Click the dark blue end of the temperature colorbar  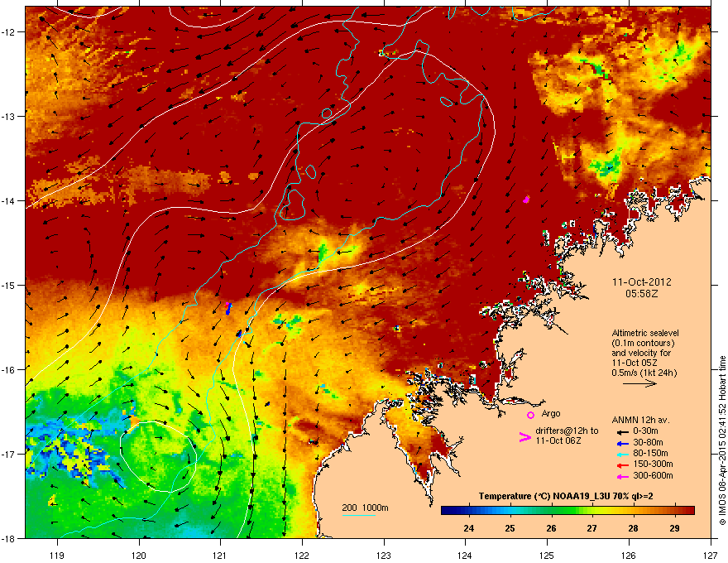446,511
